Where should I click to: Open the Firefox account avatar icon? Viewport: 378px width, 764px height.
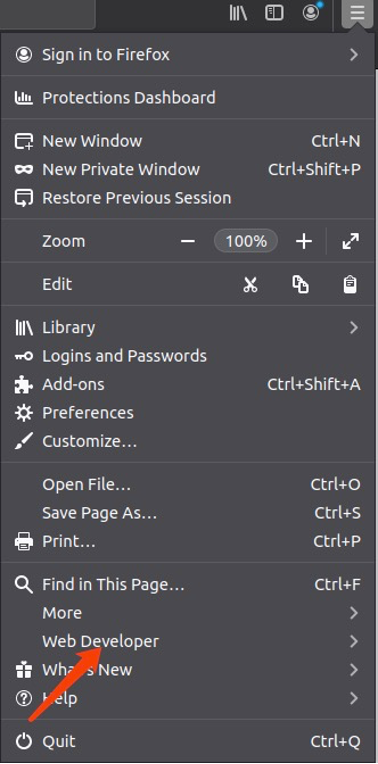pyautogui.click(x=311, y=13)
